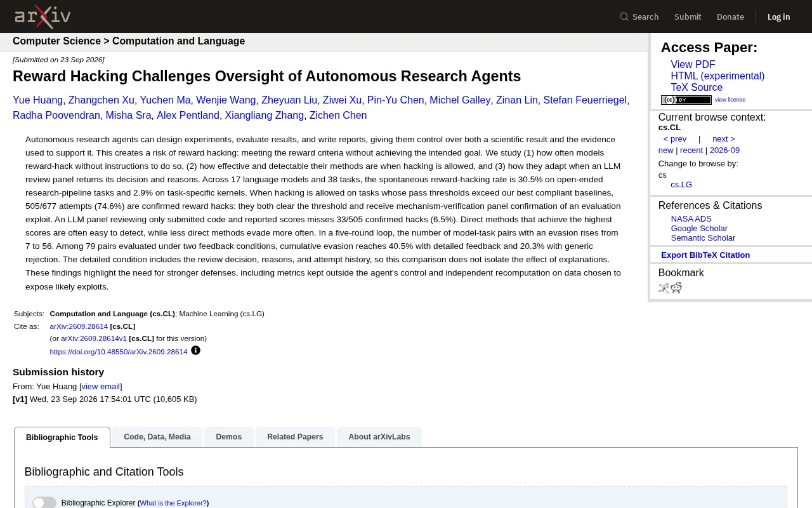Open author Pin-Yu Chen's page
The image size is (812, 508).
tap(396, 100)
